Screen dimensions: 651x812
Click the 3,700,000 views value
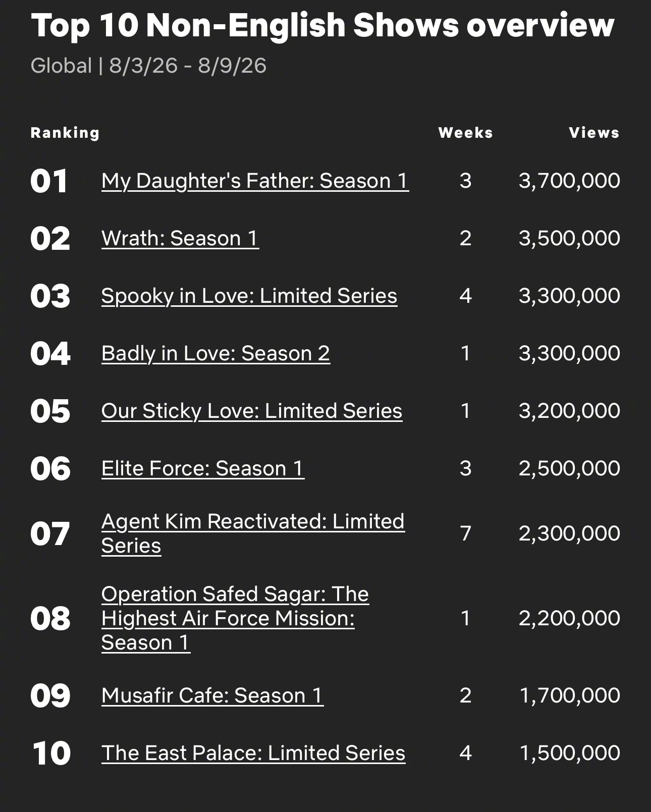(569, 181)
